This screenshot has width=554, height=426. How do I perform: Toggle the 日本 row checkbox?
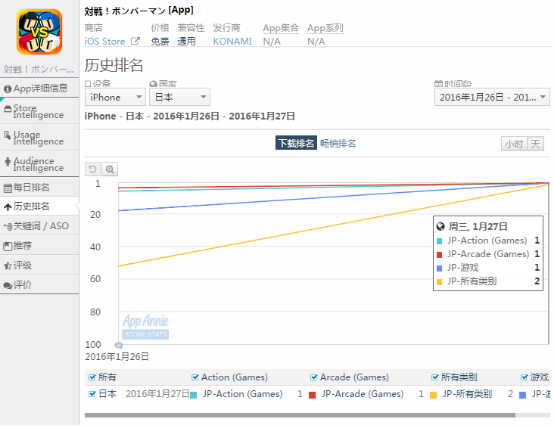click(x=92, y=394)
